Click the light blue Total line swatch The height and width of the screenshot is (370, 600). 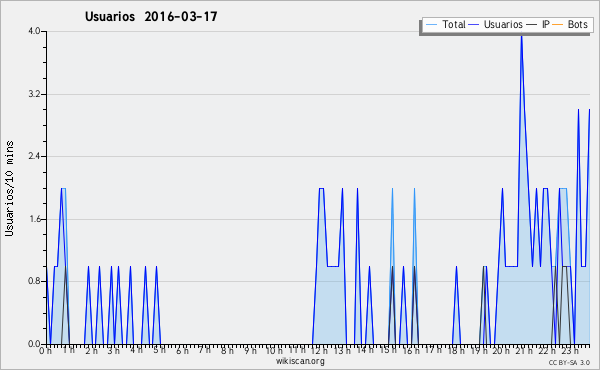pyautogui.click(x=431, y=25)
